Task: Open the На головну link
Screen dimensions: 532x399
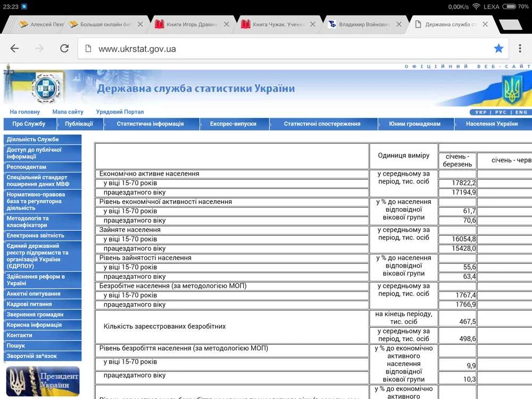Action: pyautogui.click(x=25, y=112)
